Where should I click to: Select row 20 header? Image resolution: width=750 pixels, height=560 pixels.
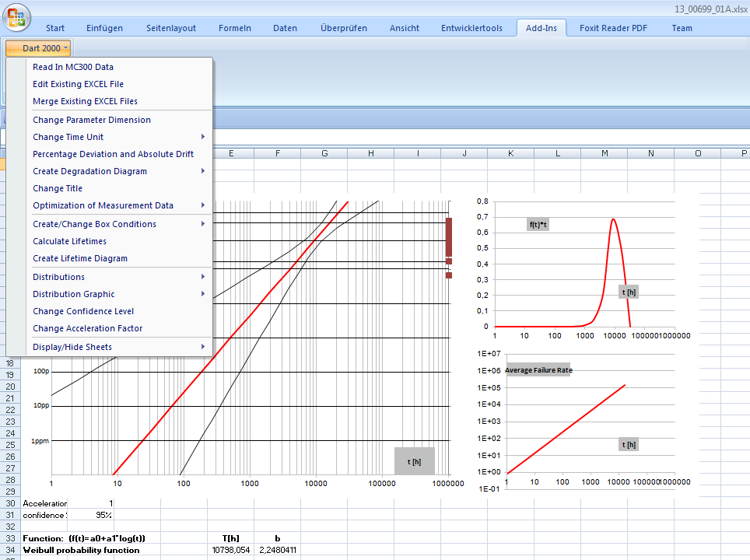click(10, 387)
